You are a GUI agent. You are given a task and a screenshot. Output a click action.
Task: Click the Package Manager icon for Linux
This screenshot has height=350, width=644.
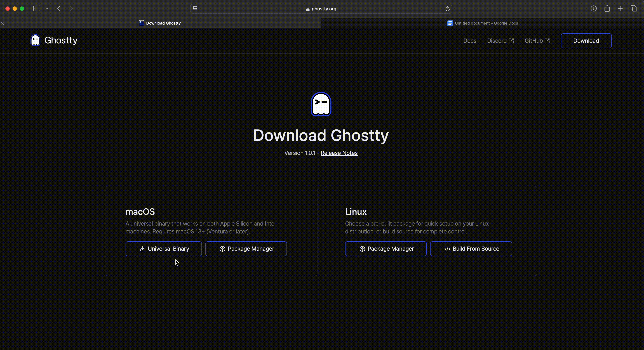click(x=362, y=248)
